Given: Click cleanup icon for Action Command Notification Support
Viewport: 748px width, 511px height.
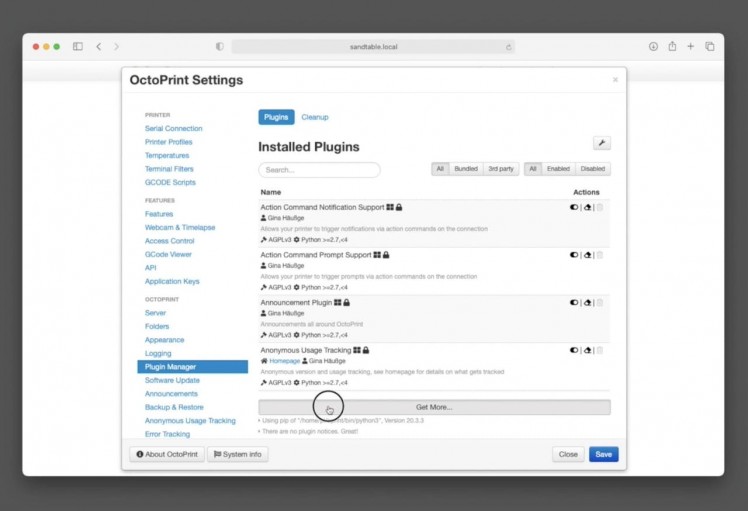Looking at the screenshot, I should point(588,208).
